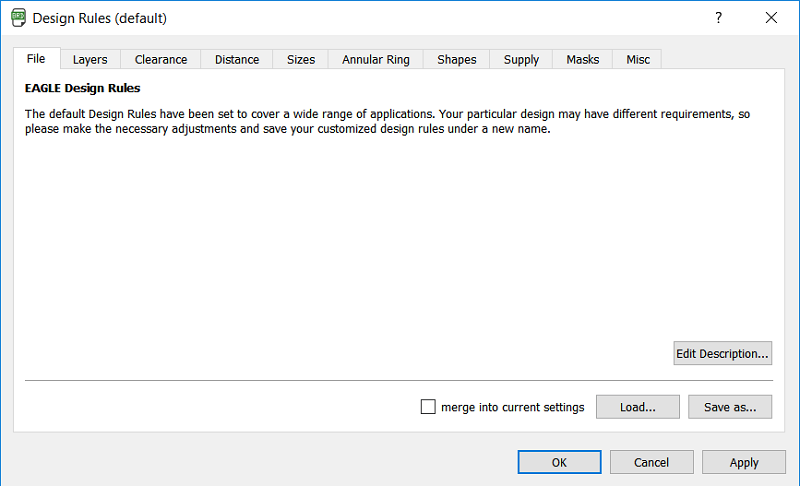
Task: Switch to the Supply tab
Action: tap(522, 60)
